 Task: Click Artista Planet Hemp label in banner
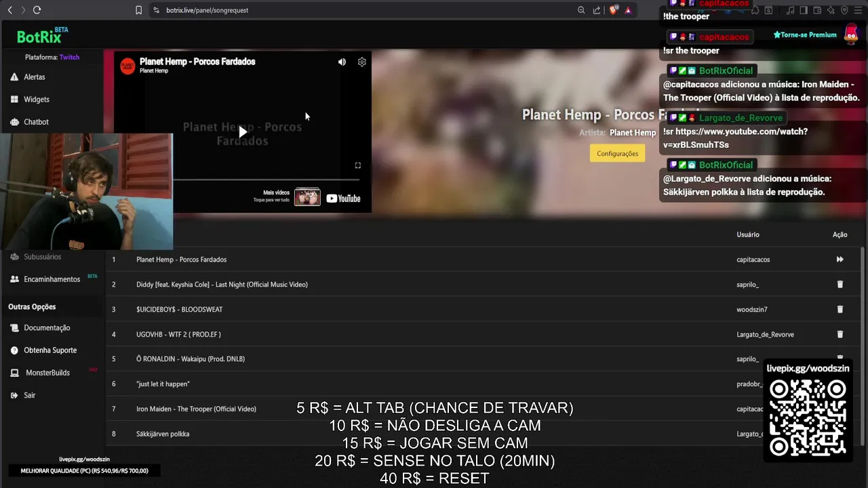[x=618, y=133]
